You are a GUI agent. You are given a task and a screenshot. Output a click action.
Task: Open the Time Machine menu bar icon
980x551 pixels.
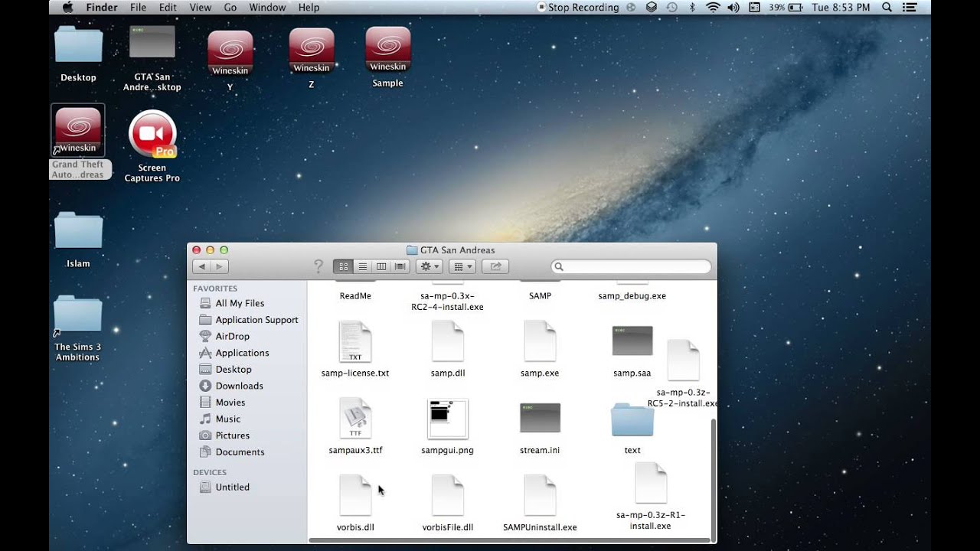672,8
